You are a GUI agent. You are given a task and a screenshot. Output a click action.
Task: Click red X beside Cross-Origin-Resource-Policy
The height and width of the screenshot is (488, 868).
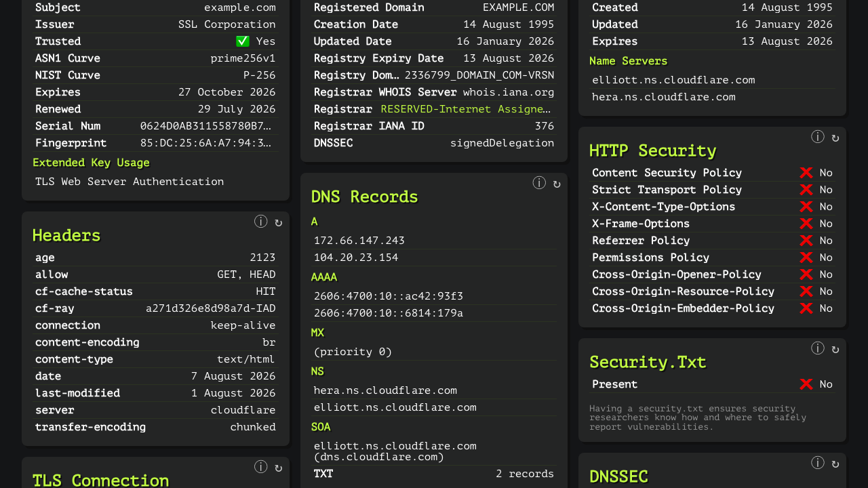pos(806,291)
